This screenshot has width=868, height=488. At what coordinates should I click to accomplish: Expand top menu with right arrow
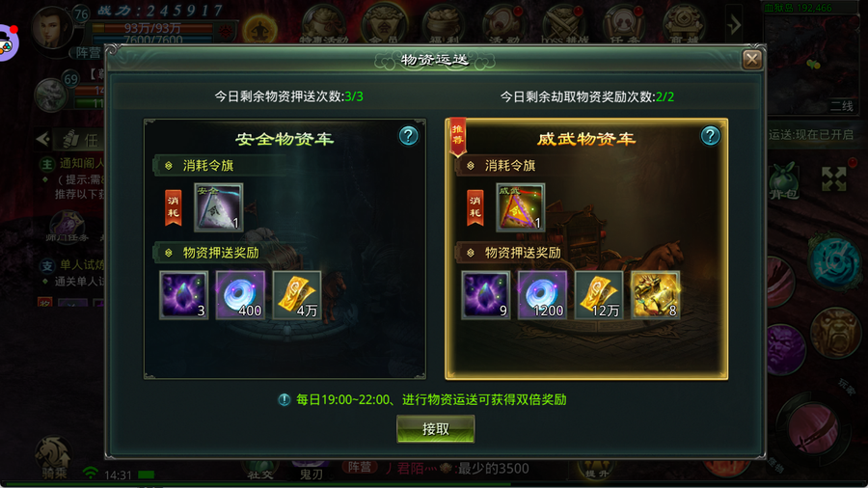[734, 24]
